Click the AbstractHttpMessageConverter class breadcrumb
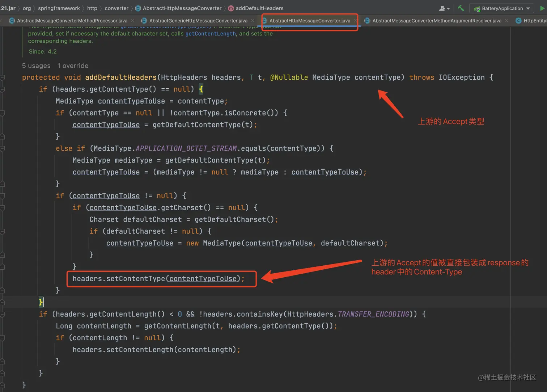The image size is (547, 392). [x=178, y=8]
